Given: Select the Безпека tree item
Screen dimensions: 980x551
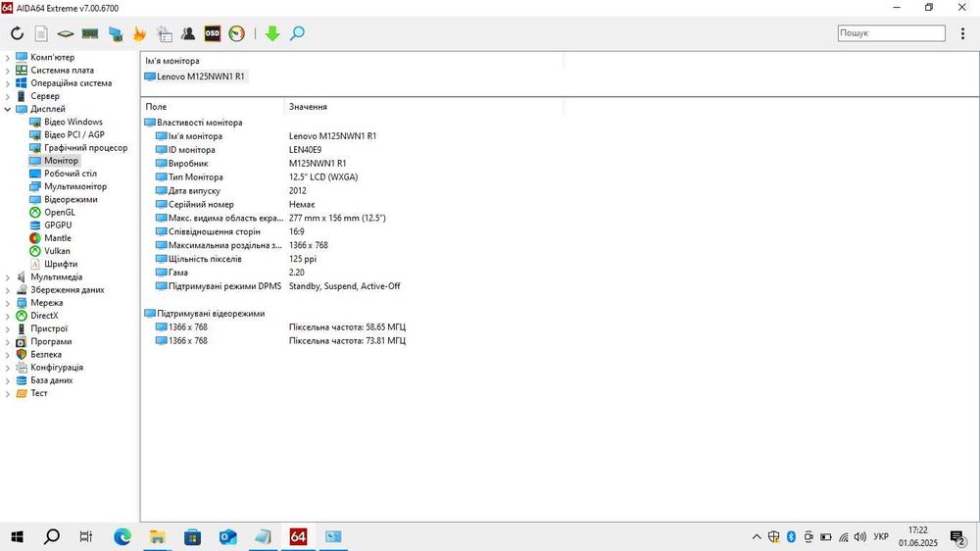Looking at the screenshot, I should point(46,354).
